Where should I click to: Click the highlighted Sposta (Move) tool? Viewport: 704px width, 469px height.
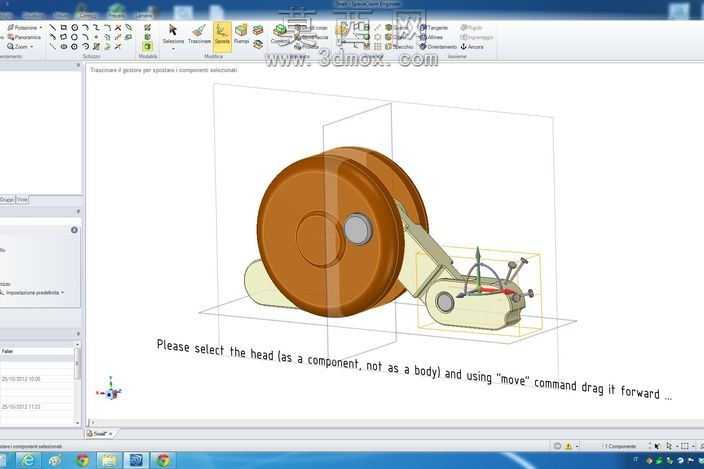tap(222, 35)
